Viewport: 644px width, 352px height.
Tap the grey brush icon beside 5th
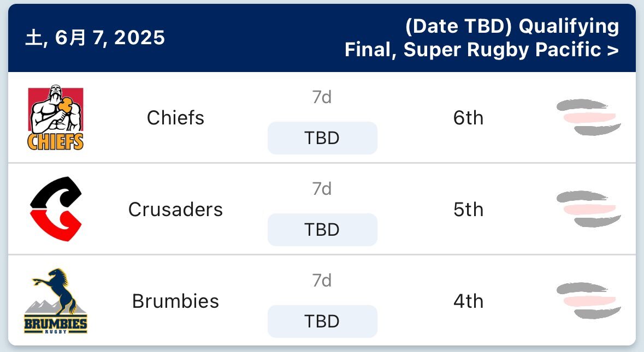[x=588, y=209]
